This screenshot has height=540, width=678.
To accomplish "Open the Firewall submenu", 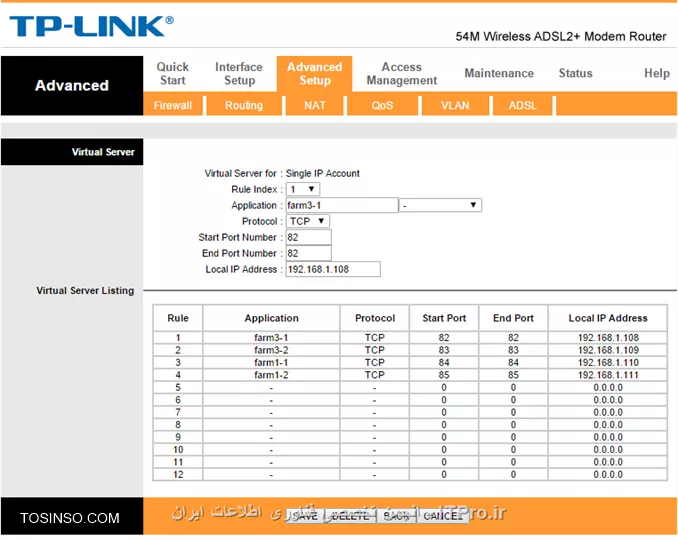I will (173, 105).
